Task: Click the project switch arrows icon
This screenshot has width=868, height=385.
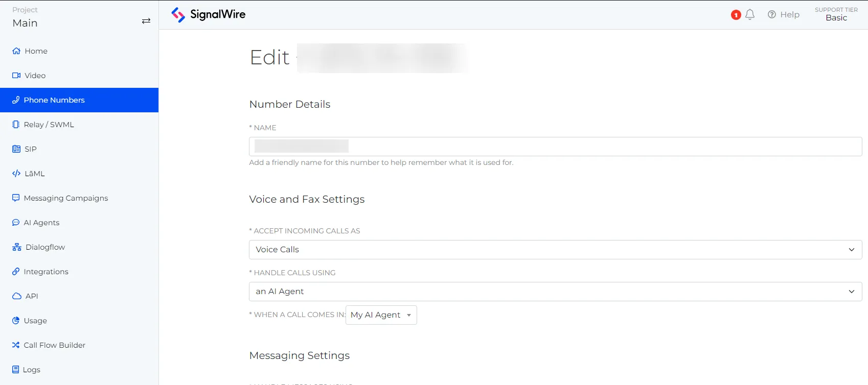Action: (x=146, y=21)
